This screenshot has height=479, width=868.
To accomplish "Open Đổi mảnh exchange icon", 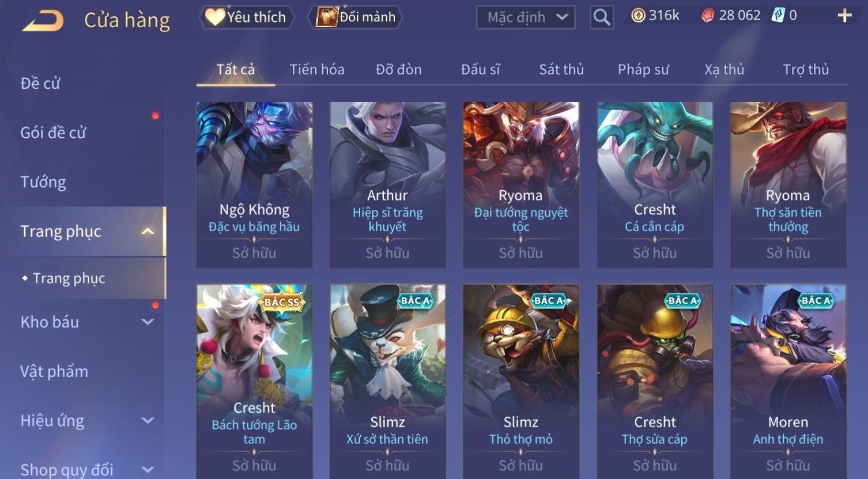I will pyautogui.click(x=327, y=17).
